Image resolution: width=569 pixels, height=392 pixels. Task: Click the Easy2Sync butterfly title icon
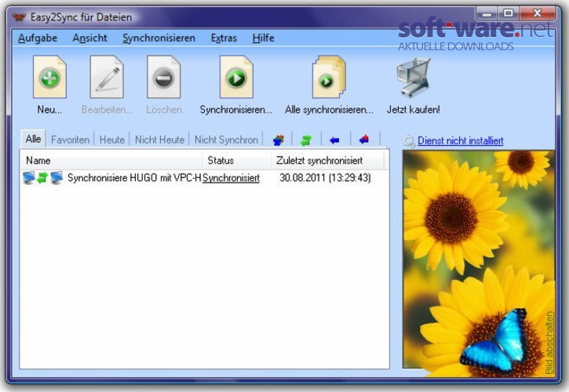pos(19,17)
